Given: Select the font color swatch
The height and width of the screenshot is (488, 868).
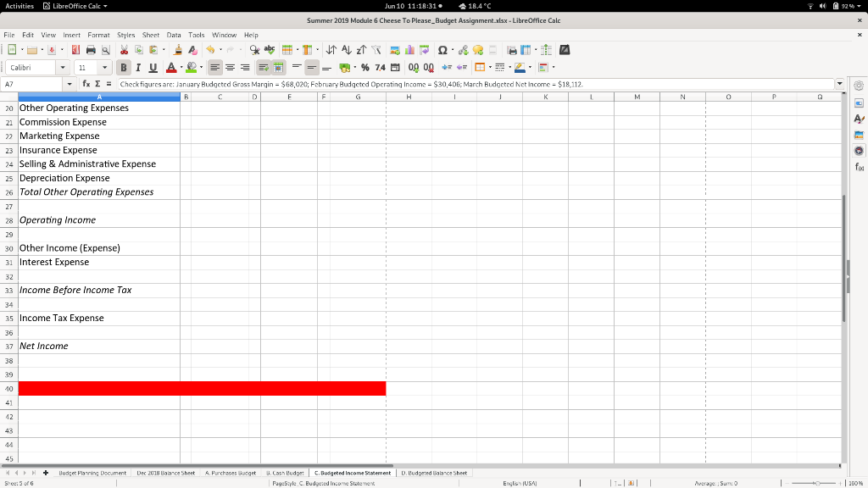Looking at the screenshot, I should pyautogui.click(x=170, y=67).
